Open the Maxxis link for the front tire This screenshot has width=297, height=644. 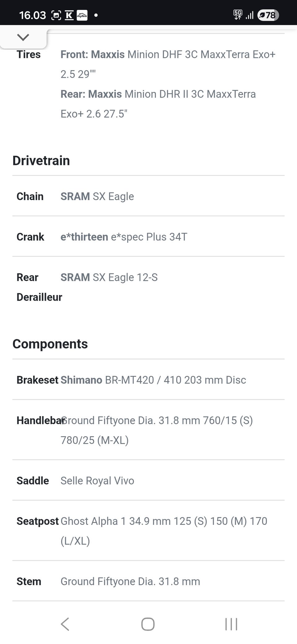click(x=108, y=54)
